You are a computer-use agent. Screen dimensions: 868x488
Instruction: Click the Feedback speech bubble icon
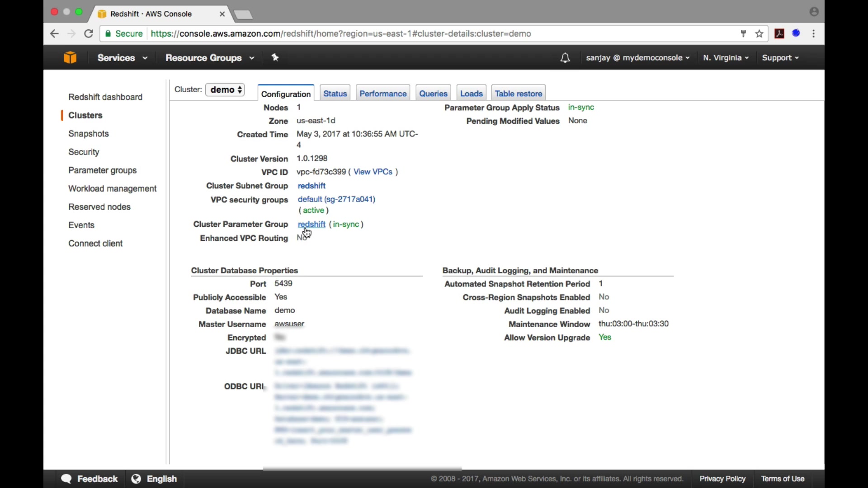66,479
